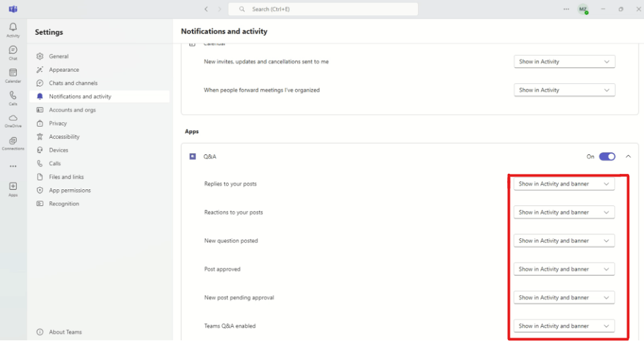Click the Privacy lock icon
Image resolution: width=644 pixels, height=341 pixels.
click(x=40, y=124)
